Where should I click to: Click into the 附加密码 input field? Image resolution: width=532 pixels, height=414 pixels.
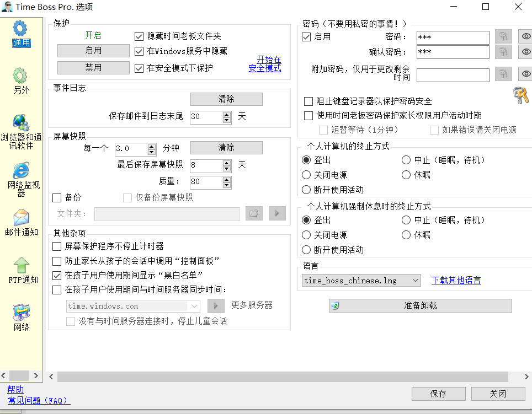(x=453, y=75)
